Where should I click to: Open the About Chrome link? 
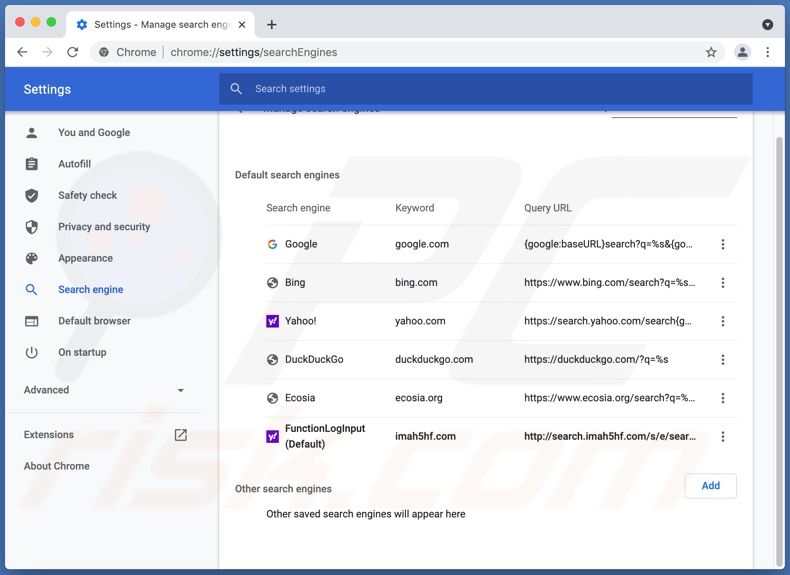click(x=57, y=466)
